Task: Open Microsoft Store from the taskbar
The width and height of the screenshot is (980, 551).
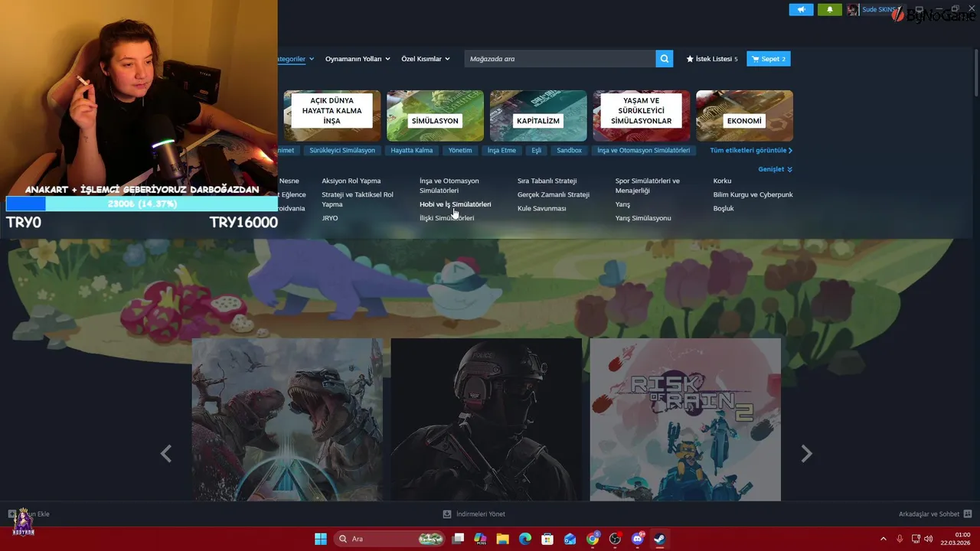Action: coord(547,539)
